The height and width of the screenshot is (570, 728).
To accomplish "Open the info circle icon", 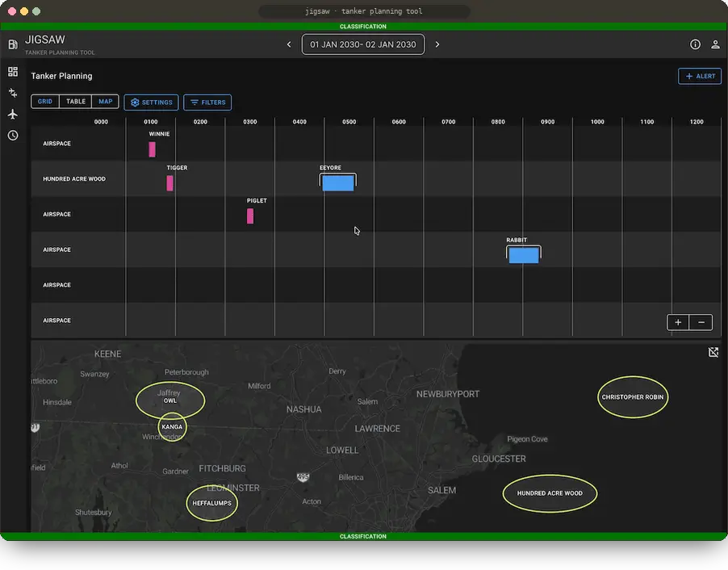I will point(695,44).
